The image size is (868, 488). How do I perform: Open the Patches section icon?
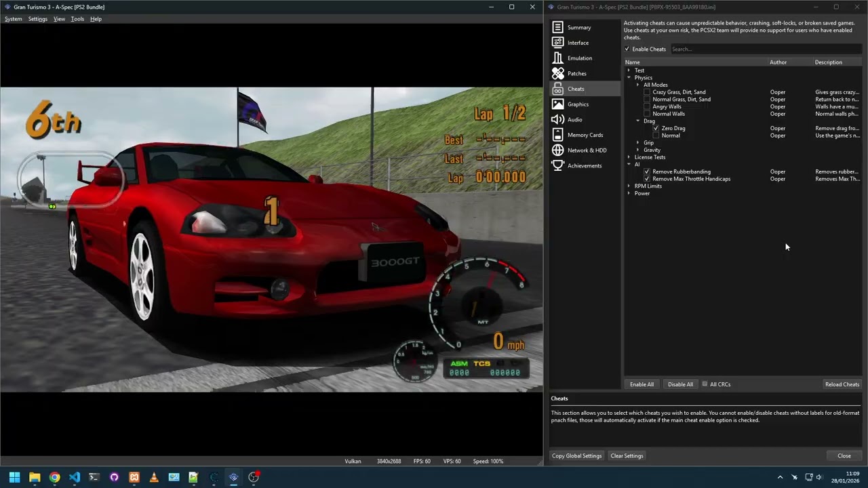[x=557, y=73]
